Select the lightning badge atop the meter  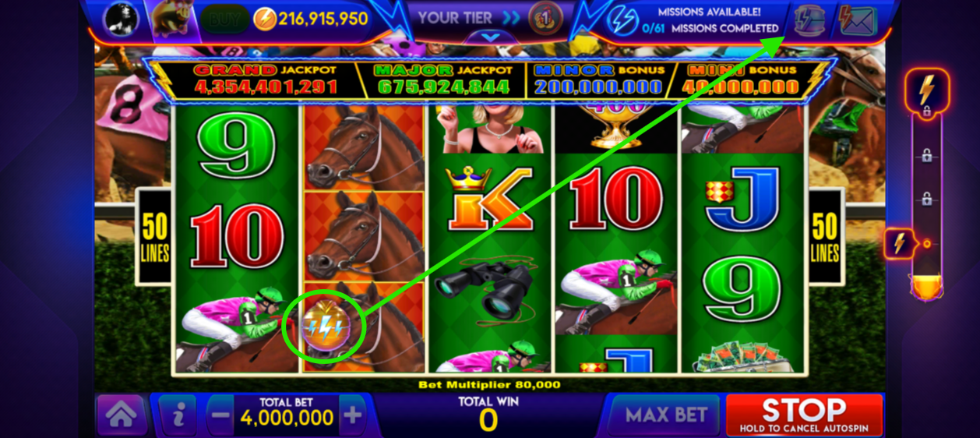coord(925,88)
